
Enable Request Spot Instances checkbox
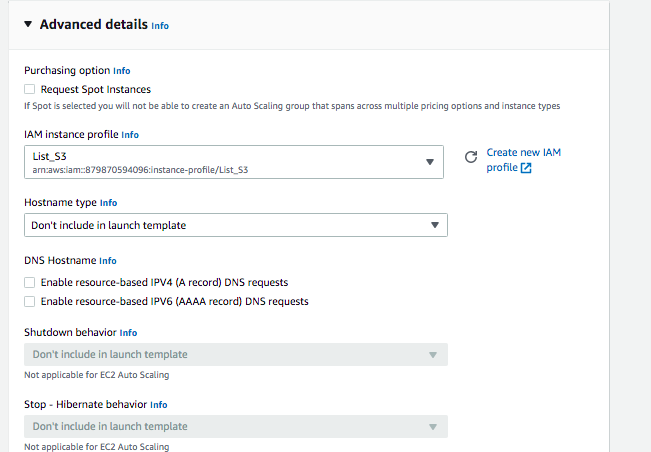30,89
